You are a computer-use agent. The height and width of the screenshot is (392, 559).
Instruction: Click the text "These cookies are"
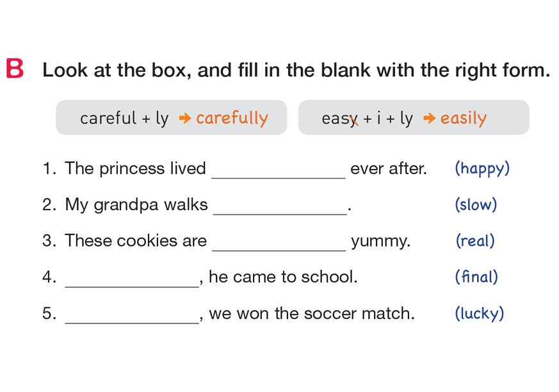[x=136, y=241]
